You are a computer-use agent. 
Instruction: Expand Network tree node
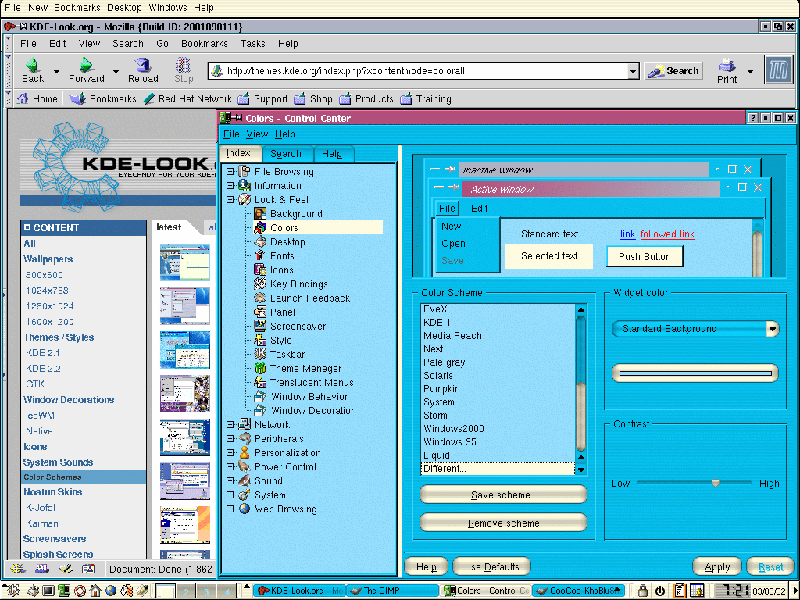point(231,424)
